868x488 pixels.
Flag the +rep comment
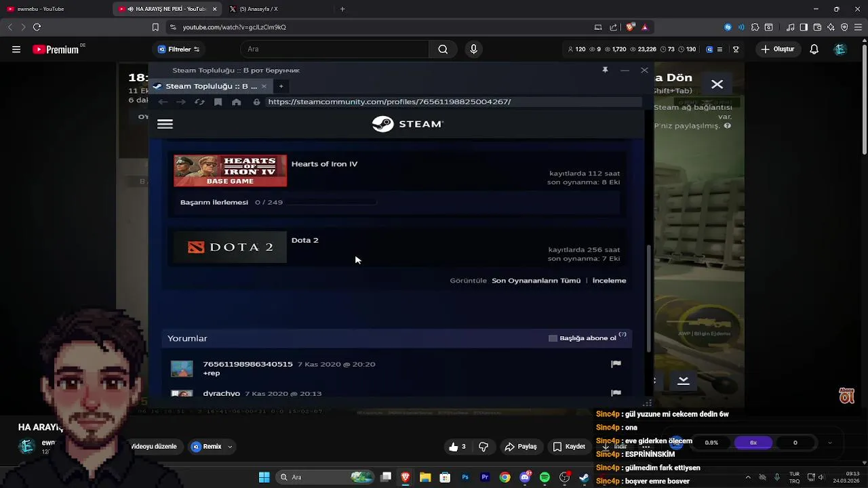tap(616, 364)
